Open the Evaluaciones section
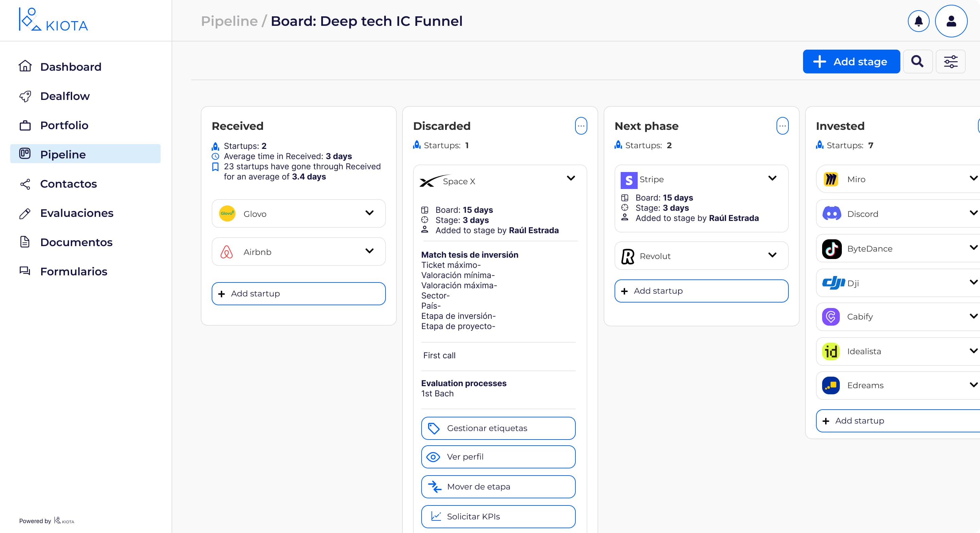 pyautogui.click(x=77, y=213)
